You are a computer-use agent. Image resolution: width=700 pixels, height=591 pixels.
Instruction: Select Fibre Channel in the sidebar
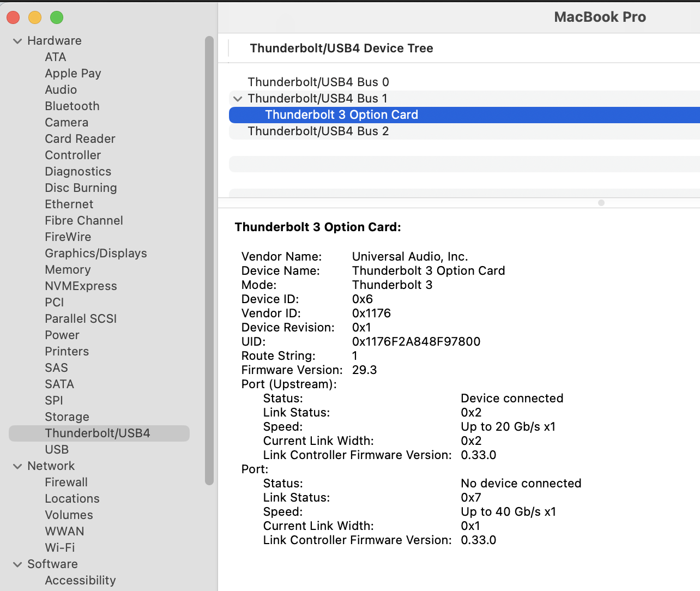(x=84, y=221)
